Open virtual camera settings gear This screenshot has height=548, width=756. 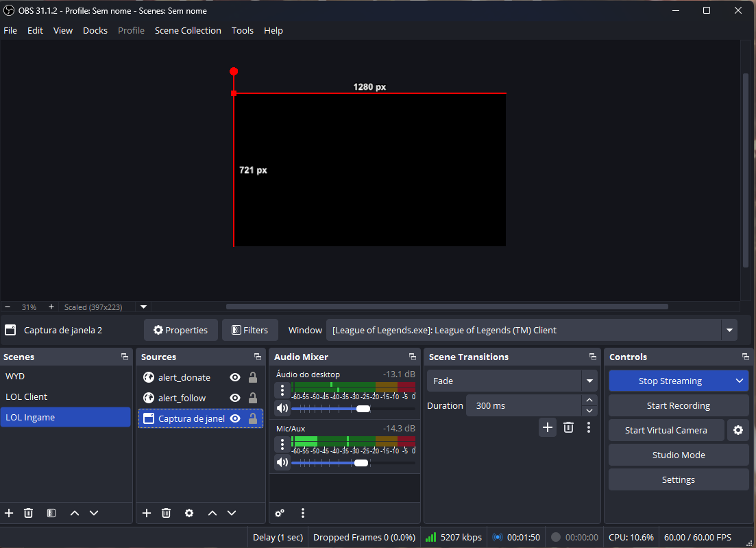(x=738, y=430)
